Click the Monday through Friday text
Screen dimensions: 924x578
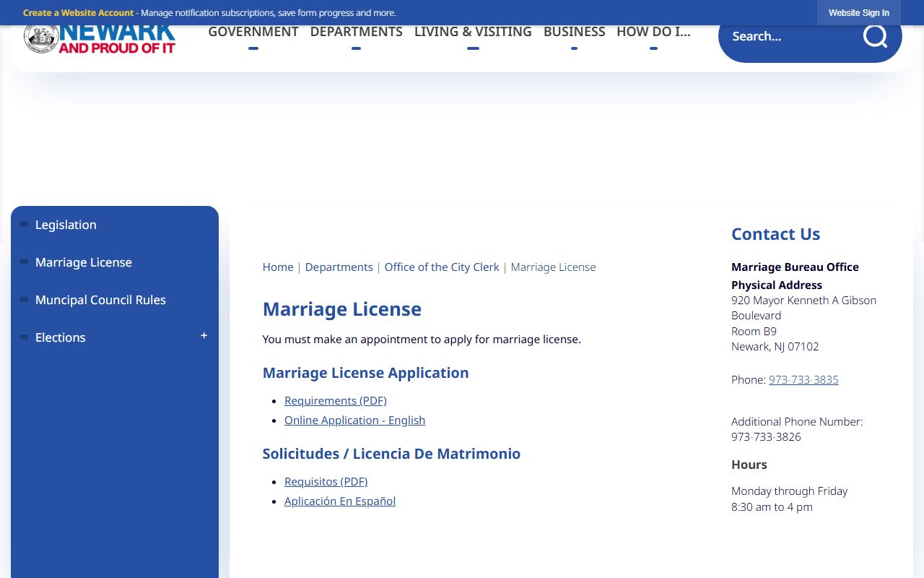(x=790, y=491)
